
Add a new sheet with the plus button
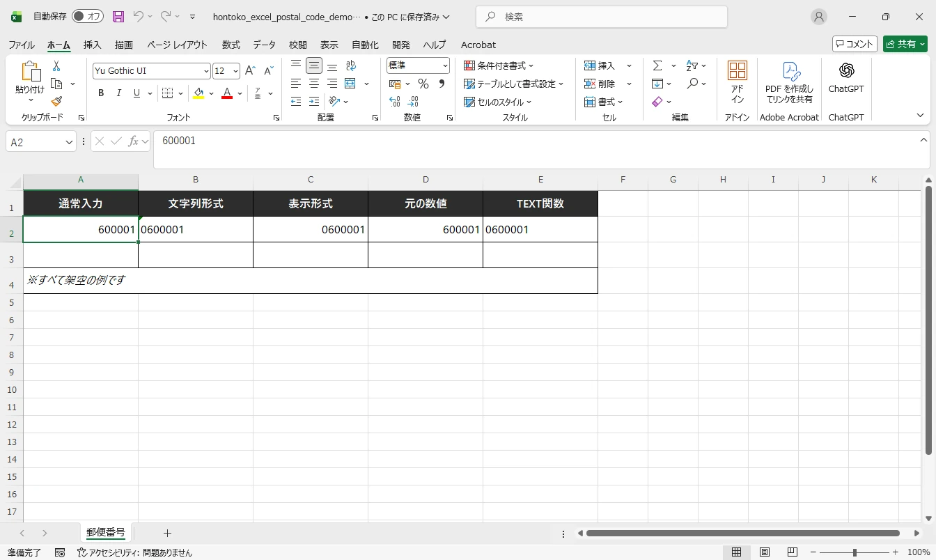167,534
